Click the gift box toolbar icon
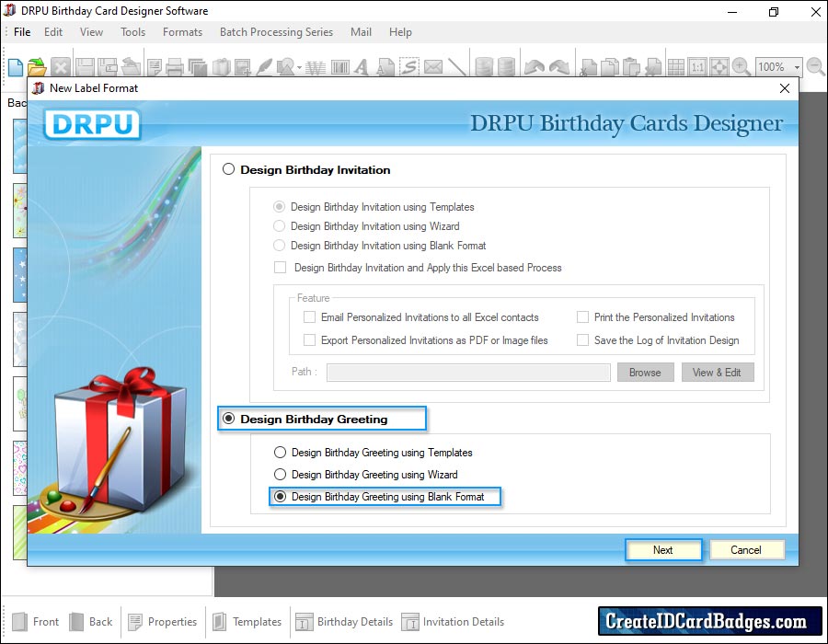 click(221, 67)
